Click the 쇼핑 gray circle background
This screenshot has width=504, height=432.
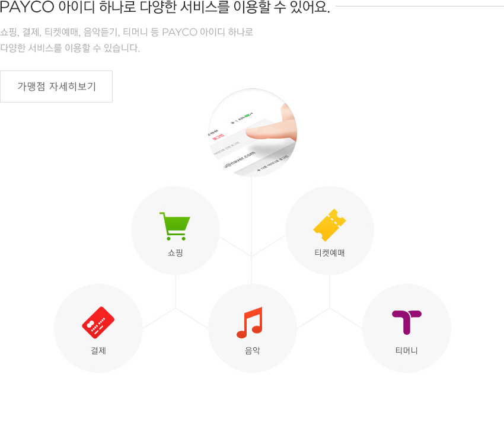(175, 231)
